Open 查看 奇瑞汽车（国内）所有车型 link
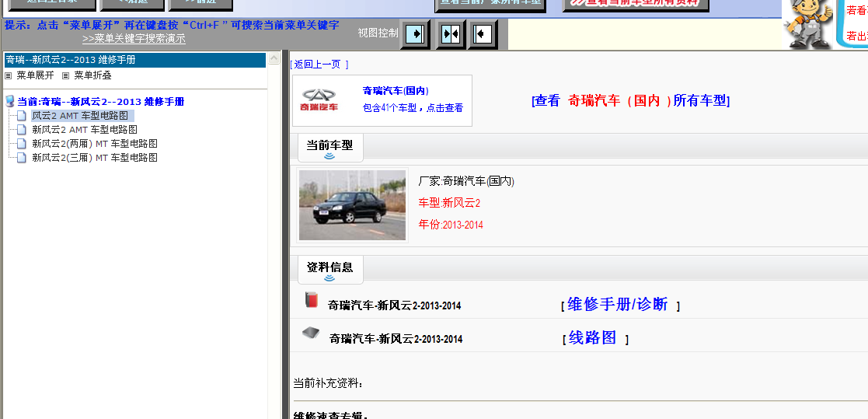Screen dimensions: 868x419 point(630,101)
